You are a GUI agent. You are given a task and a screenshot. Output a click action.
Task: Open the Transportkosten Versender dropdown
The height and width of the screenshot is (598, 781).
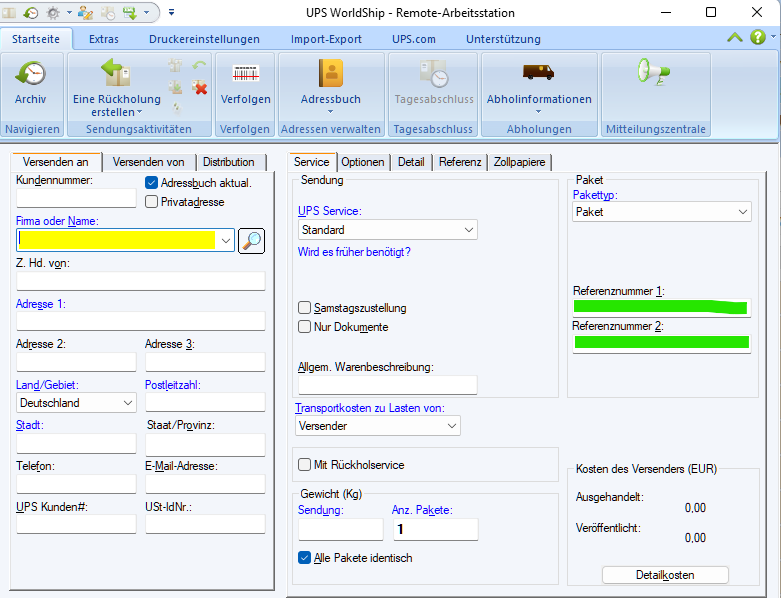pos(378,426)
